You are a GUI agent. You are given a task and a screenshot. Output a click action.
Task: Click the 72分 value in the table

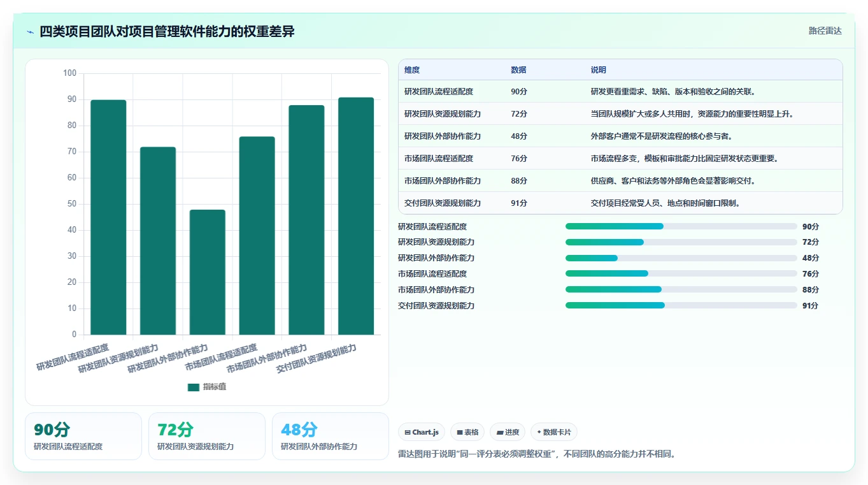519,114
